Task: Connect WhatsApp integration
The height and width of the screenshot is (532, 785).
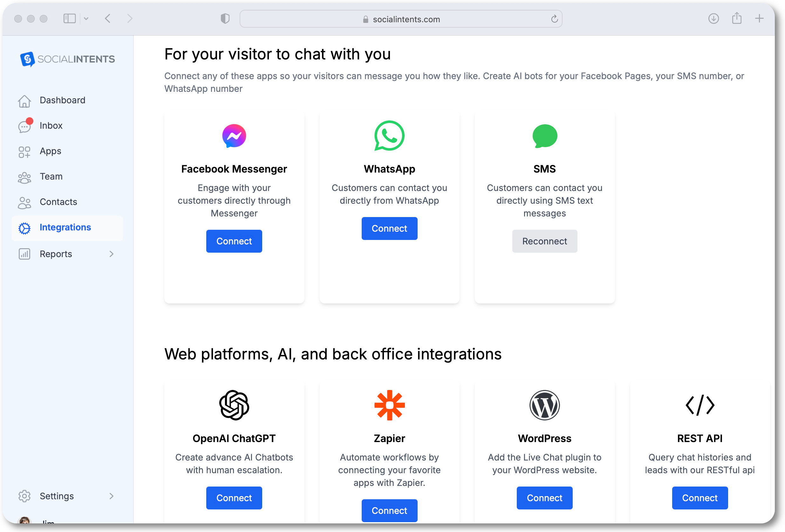Action: 389,228
